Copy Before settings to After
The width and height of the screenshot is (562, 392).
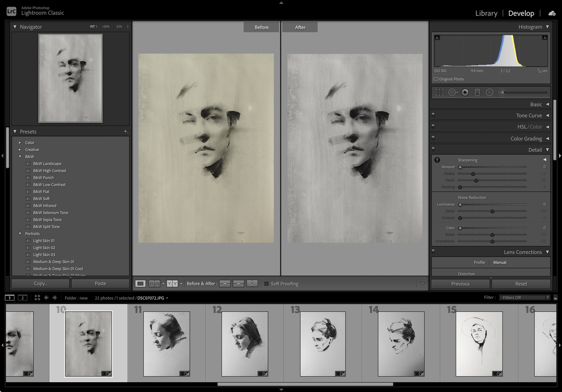coord(225,283)
